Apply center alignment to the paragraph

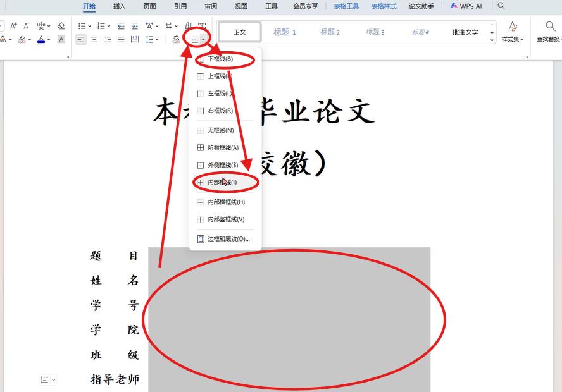coord(94,39)
